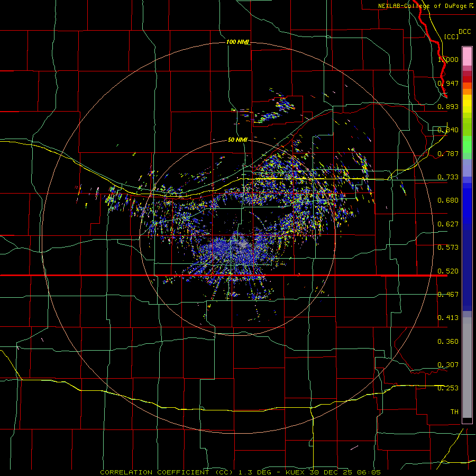Click the 100 NMI range ring label

pos(237,42)
